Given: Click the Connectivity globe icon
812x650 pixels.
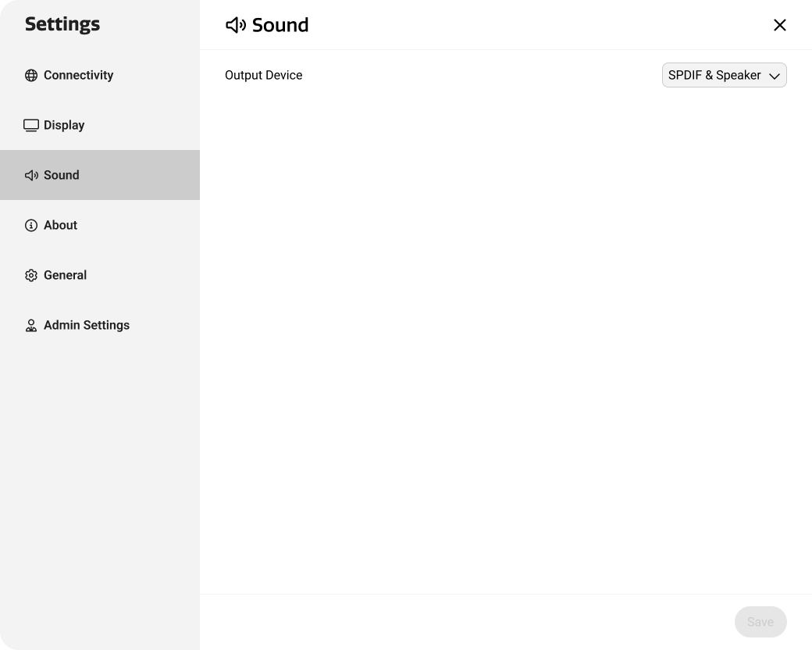Looking at the screenshot, I should (x=30, y=75).
